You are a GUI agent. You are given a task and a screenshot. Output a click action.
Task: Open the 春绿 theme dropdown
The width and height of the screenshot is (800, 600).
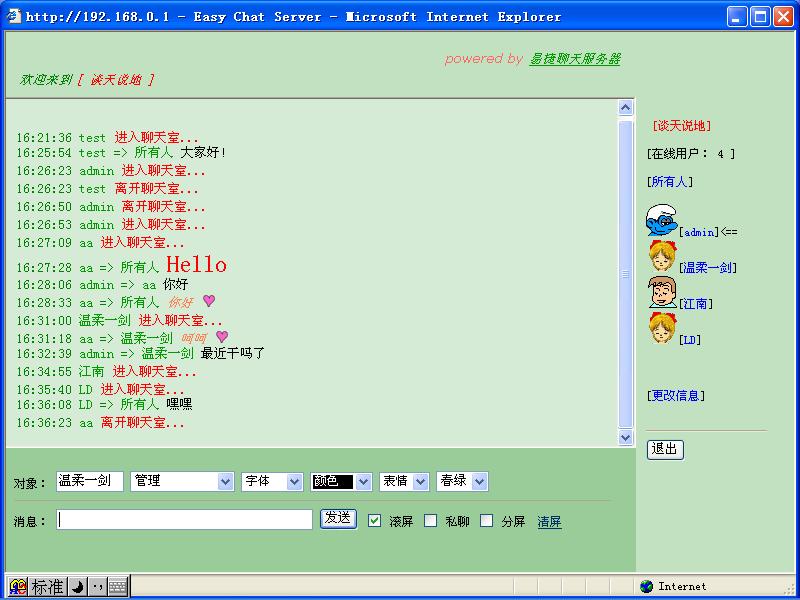coord(462,481)
